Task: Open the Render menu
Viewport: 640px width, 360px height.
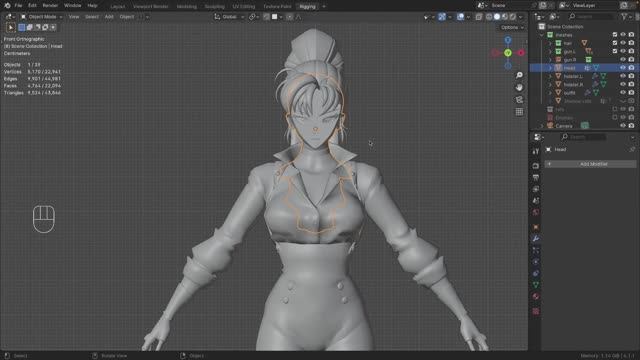Action: coord(50,6)
